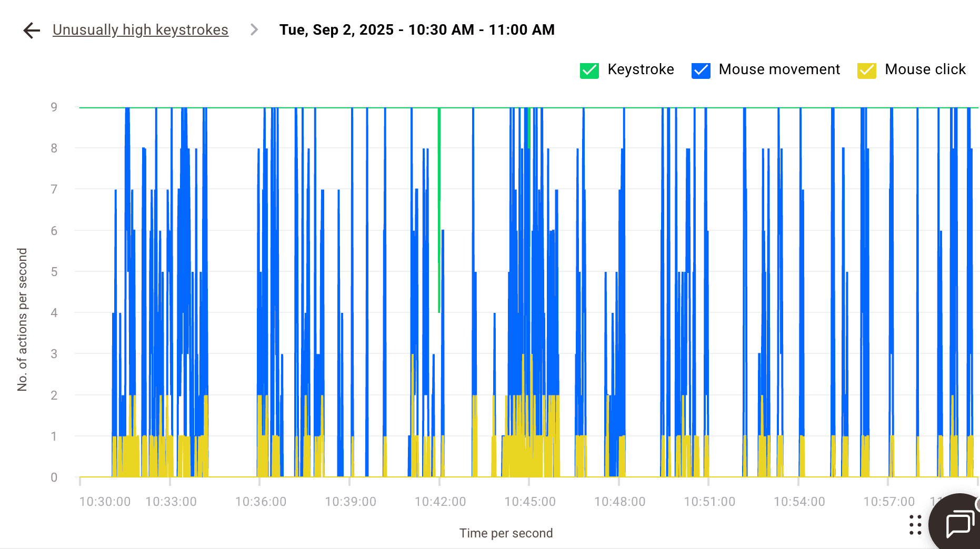Click the 10:57:00 time axis label

click(889, 502)
